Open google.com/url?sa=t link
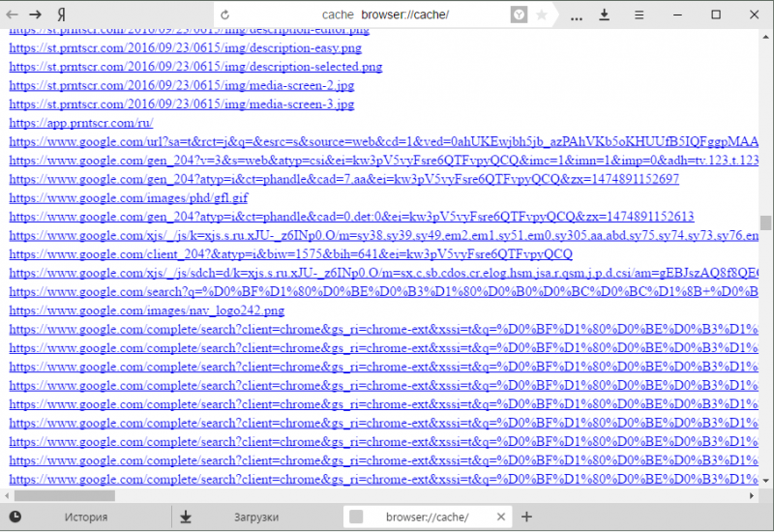Viewport: 774px width, 532px height. tap(383, 142)
